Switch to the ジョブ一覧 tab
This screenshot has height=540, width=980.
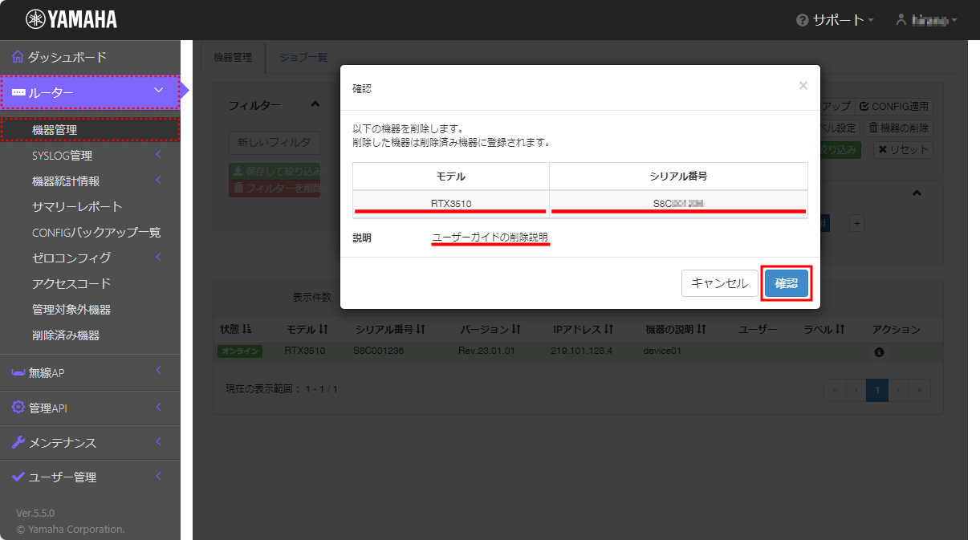pos(303,58)
